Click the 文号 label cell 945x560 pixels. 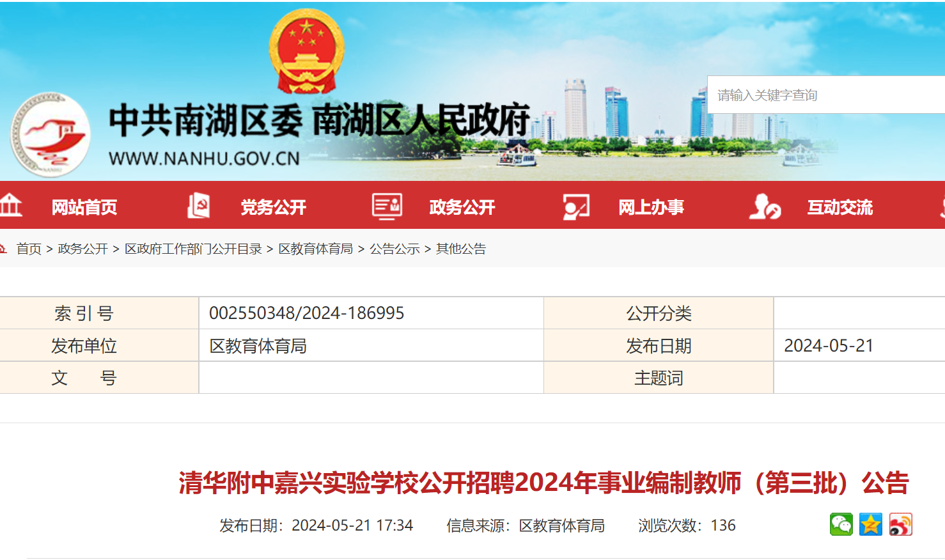tap(99, 378)
